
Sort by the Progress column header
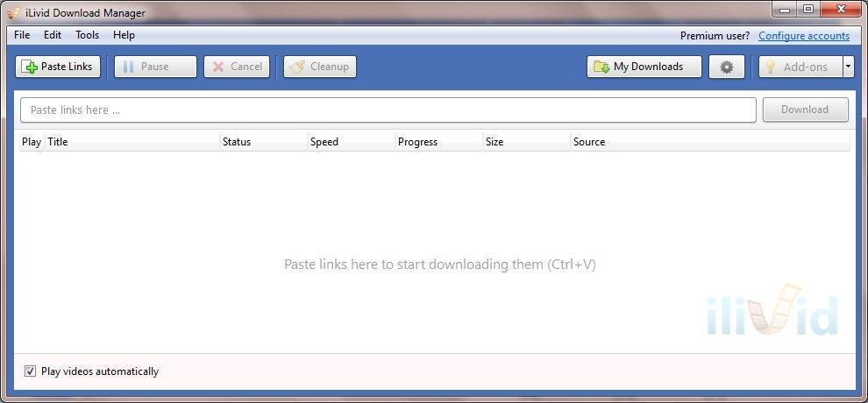pyautogui.click(x=438, y=142)
